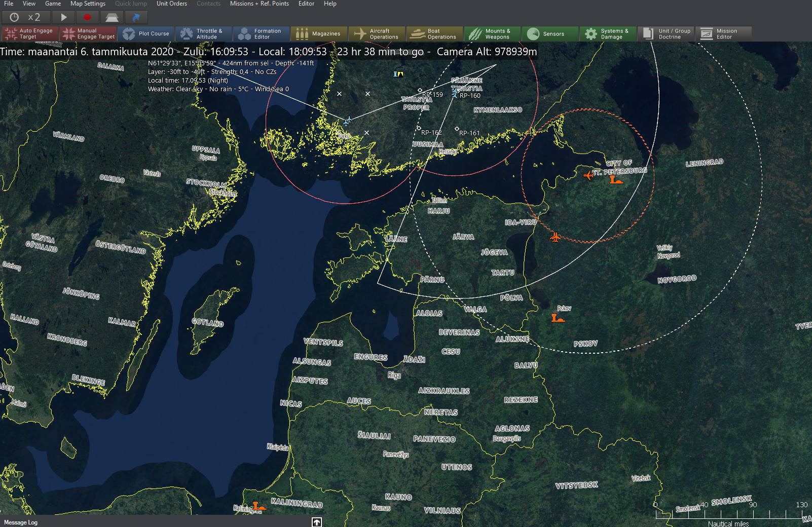Viewport: 812px width, 527px height.
Task: Click the blue arrow toolbar icon
Action: pyautogui.click(x=136, y=17)
